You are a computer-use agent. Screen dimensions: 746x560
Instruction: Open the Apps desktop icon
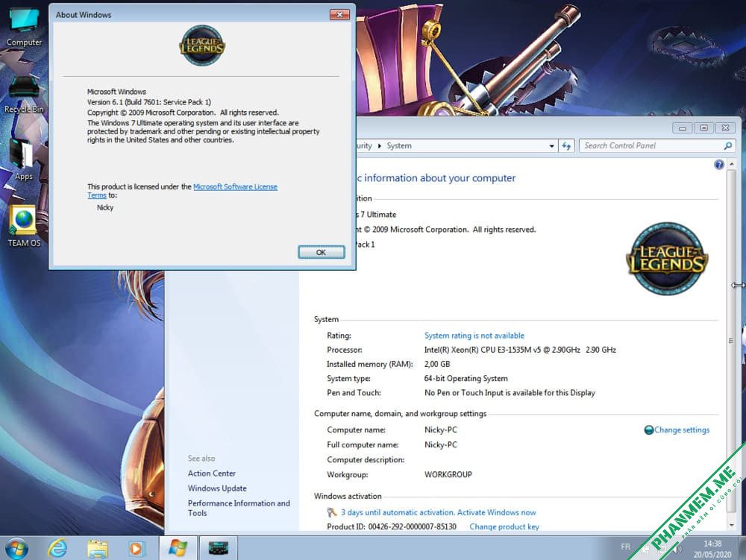23,160
